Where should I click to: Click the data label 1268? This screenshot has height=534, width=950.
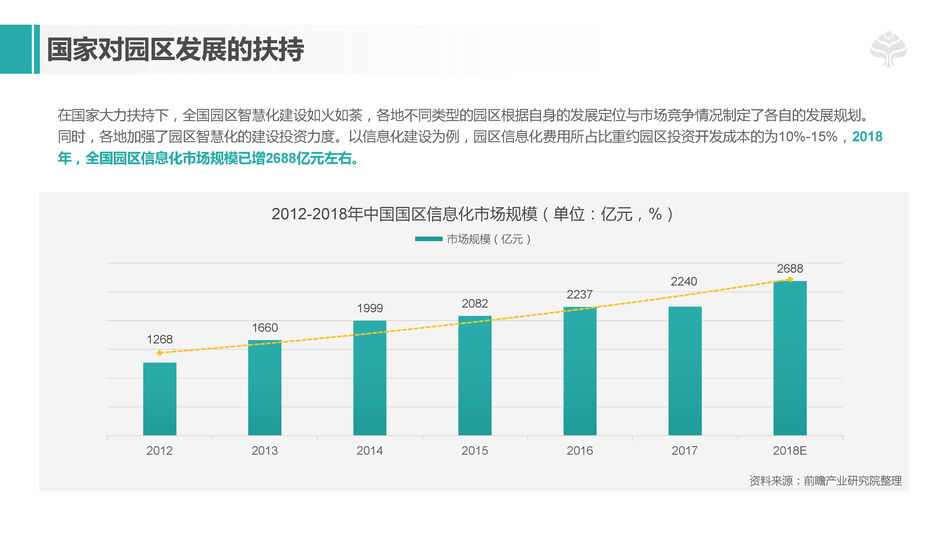click(160, 339)
